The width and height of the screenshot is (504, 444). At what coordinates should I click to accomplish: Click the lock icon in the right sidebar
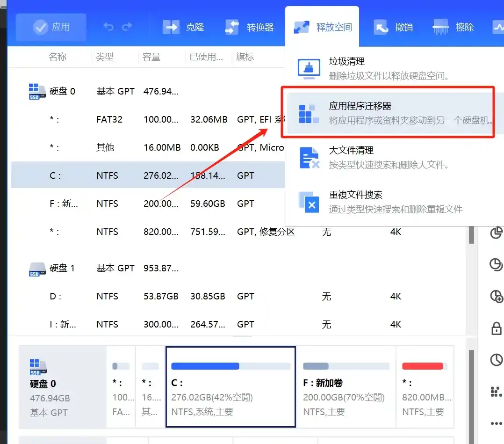(x=497, y=328)
